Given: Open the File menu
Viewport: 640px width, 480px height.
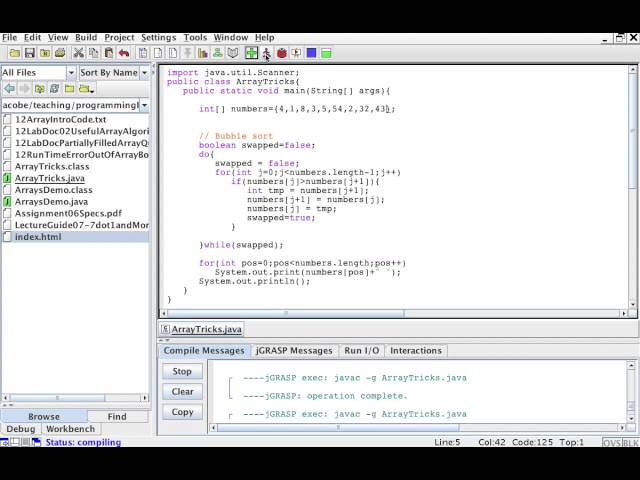Looking at the screenshot, I should pyautogui.click(x=9, y=38).
